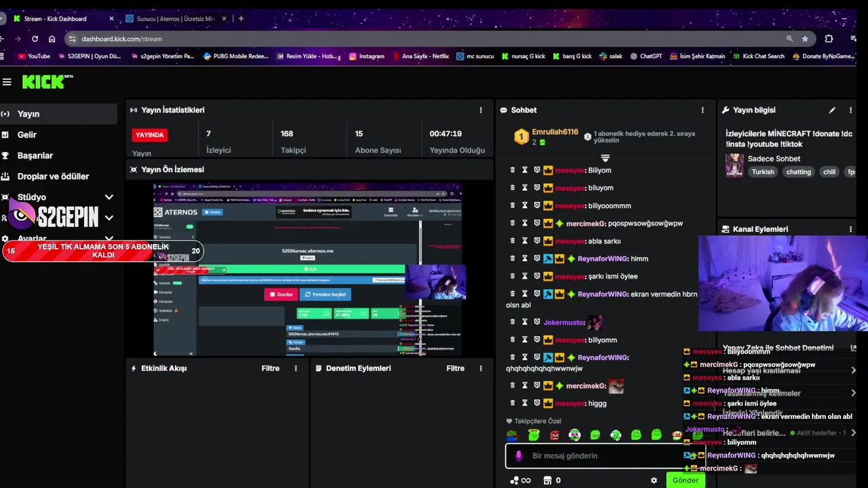Screen dimensions: 868x488
Task: Click username ReynaforWING on "himm" message
Action: point(603,258)
